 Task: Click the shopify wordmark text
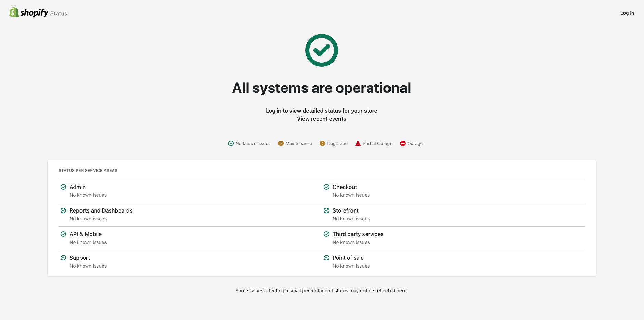[x=34, y=13]
